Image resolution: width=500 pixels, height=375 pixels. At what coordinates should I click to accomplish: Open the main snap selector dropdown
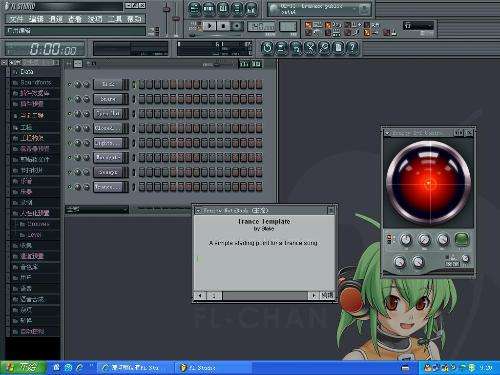418,26
